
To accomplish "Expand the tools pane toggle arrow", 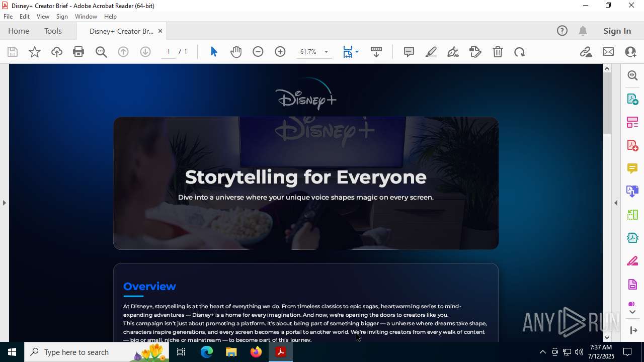I will coord(633,330).
